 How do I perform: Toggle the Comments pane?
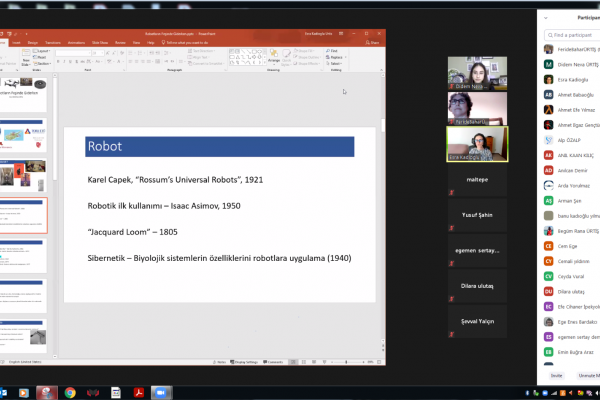tap(273, 362)
